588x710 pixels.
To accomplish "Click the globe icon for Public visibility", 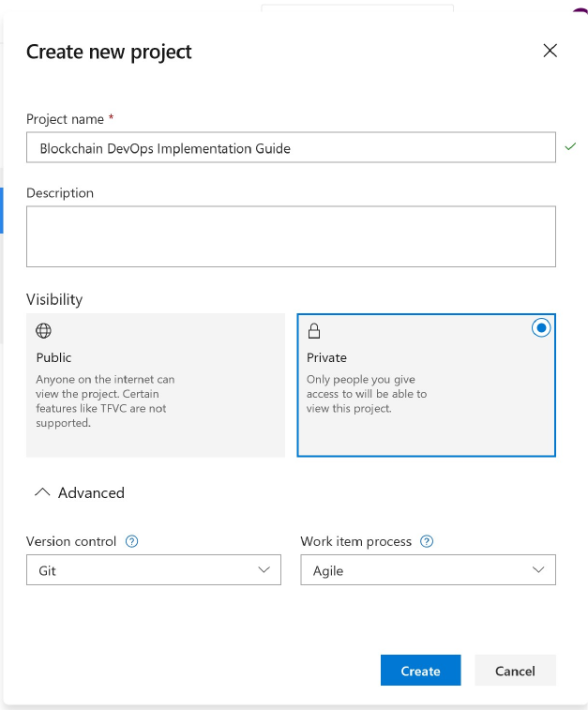I will point(43,330).
